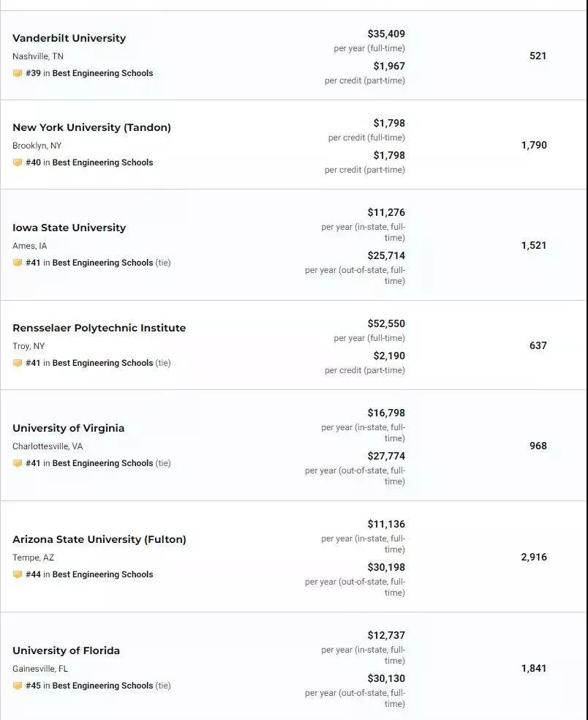Open Arizona State University (Fulton) profile
Viewport: 588px width, 720px height.
(99, 539)
